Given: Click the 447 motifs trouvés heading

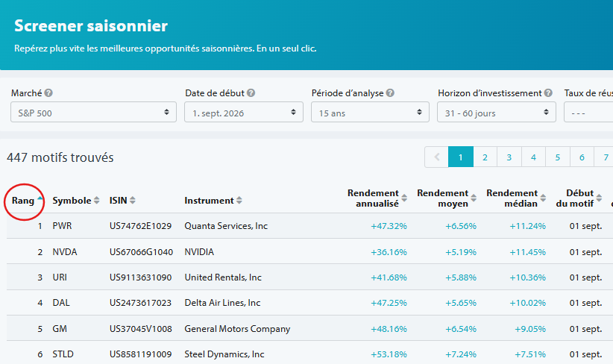Looking at the screenshot, I should click(x=60, y=157).
